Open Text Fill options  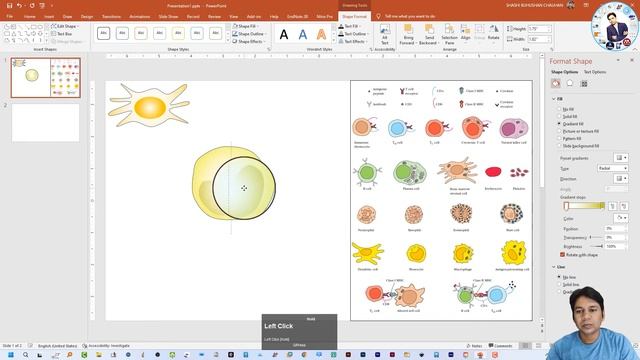(x=350, y=26)
